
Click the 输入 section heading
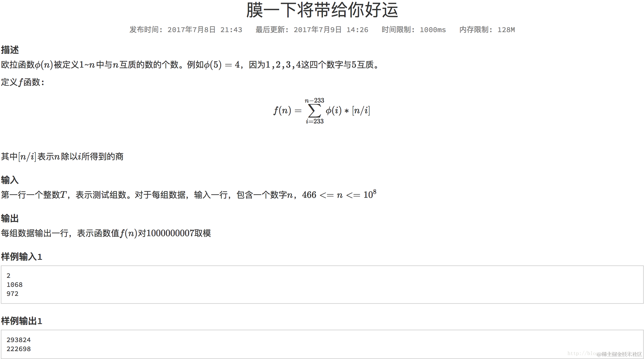point(10,180)
